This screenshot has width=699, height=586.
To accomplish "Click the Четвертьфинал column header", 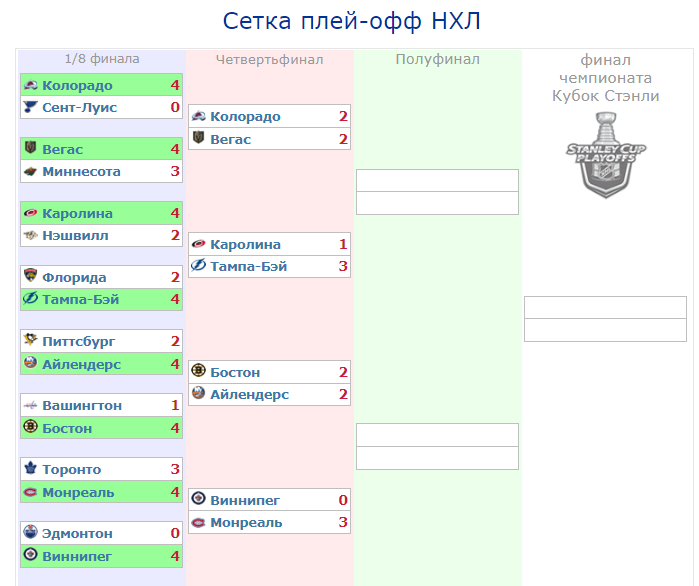I will 269,60.
